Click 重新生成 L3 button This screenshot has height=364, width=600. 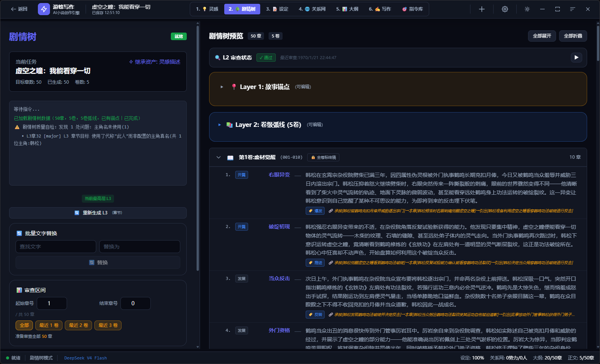click(98, 213)
